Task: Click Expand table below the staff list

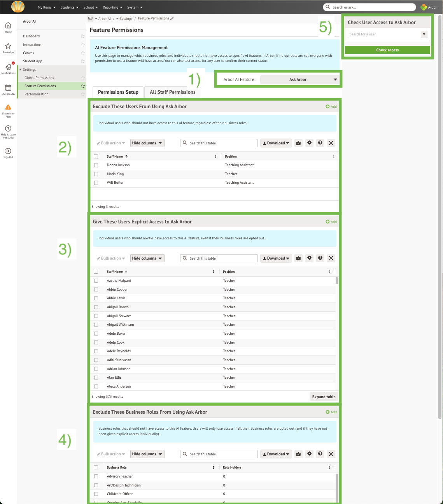Action: pos(323,396)
